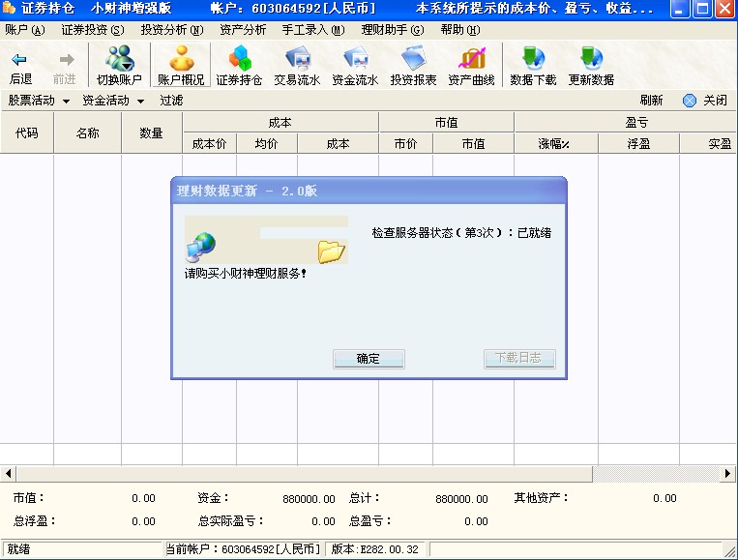This screenshot has width=738, height=560.
Task: Click the 数据下载 data download icon
Action: (x=533, y=60)
